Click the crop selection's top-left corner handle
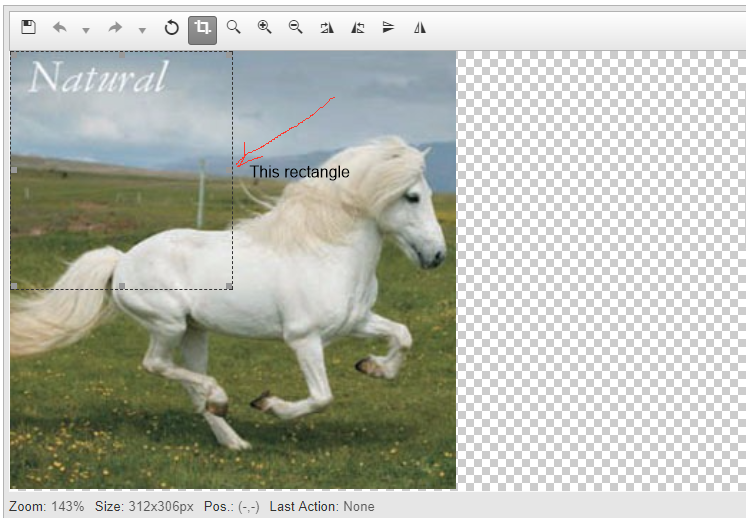Screen dimensions: 746x518 point(14,55)
